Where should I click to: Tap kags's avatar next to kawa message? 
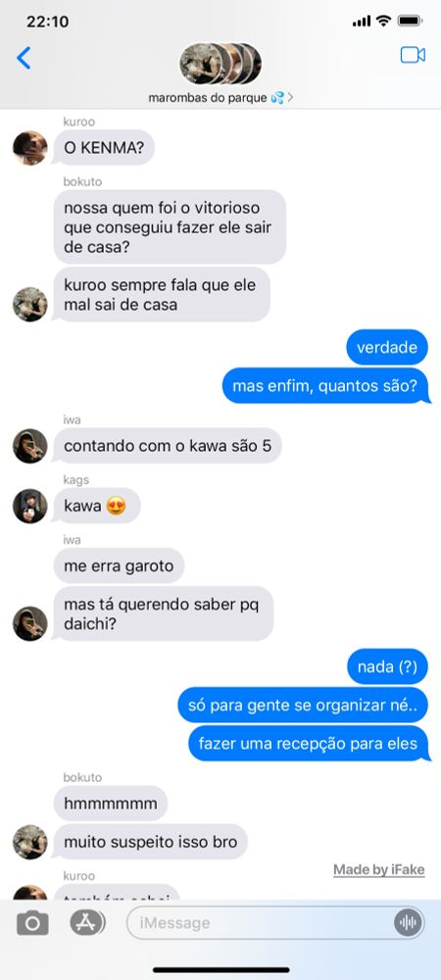click(x=30, y=507)
